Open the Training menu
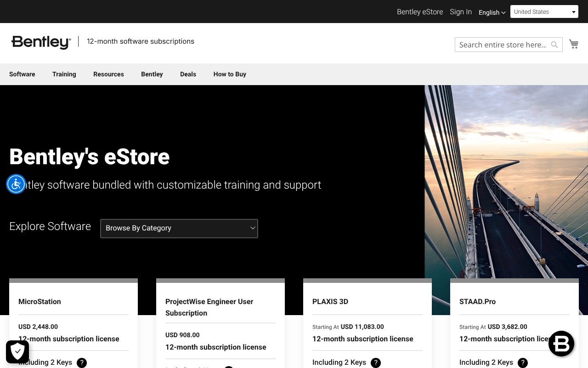 pyautogui.click(x=64, y=74)
